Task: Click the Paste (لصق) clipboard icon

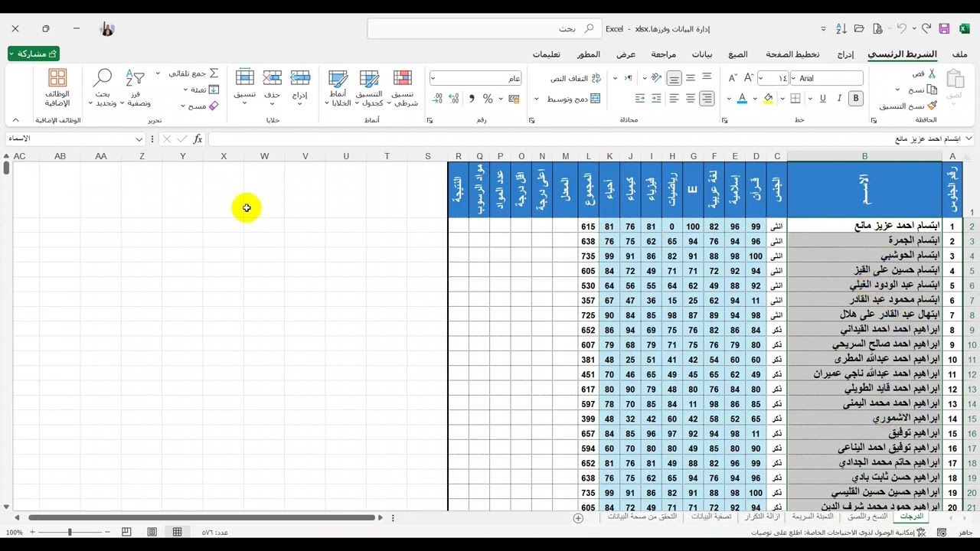Action: [x=955, y=80]
